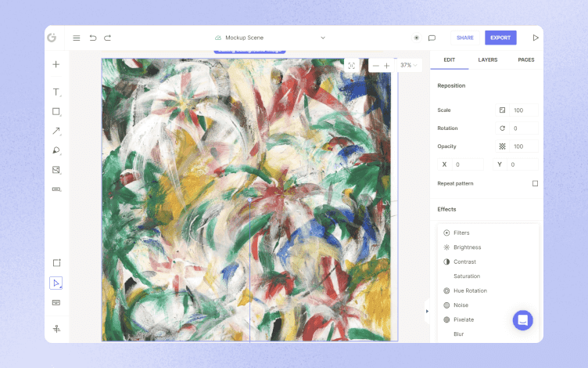The width and height of the screenshot is (588, 368).
Task: Select the Image placeholder tool
Action: click(x=56, y=170)
